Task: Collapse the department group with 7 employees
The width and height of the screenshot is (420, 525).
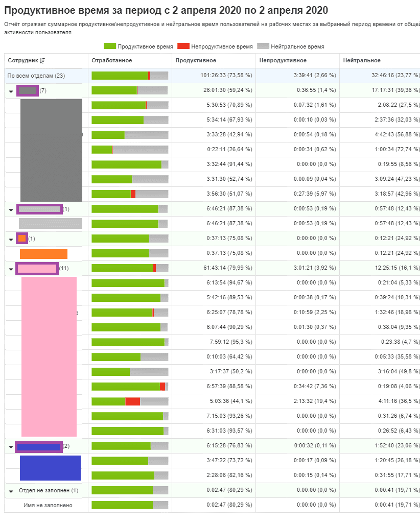Action: 11,91
